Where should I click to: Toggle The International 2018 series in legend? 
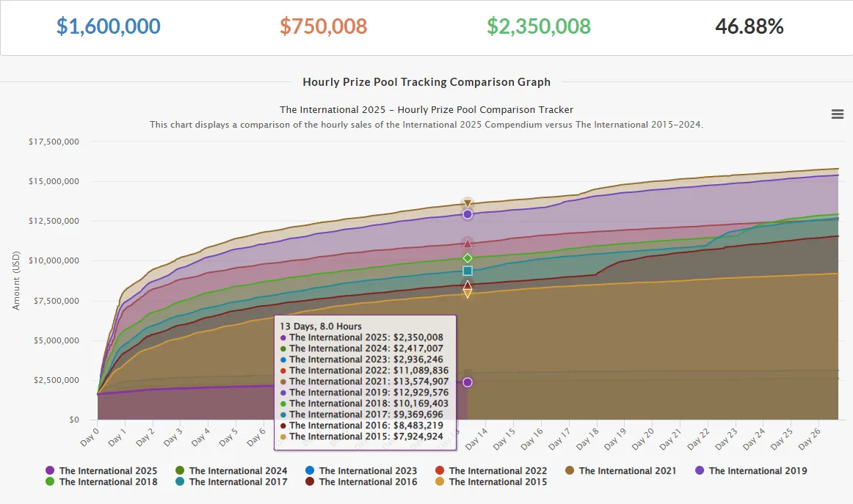click(102, 482)
